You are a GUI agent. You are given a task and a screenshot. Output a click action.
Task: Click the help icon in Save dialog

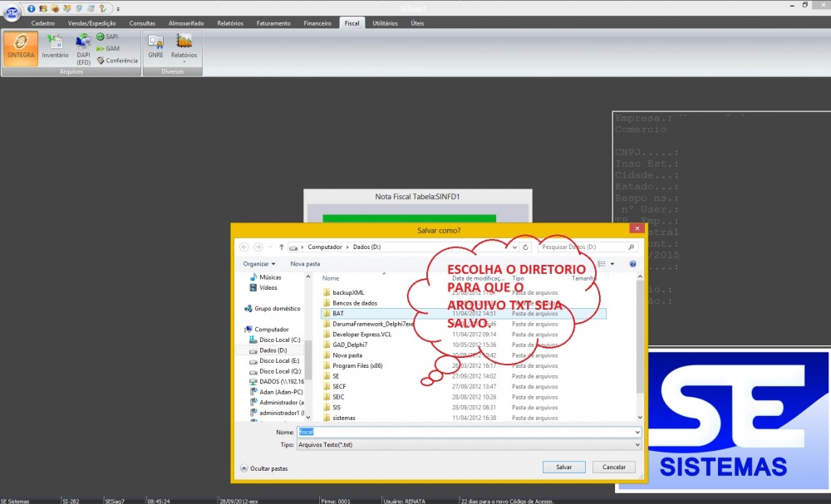click(x=632, y=263)
